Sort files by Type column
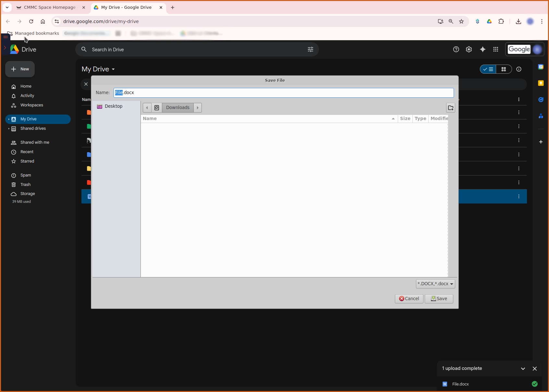The width and height of the screenshot is (549, 392). (x=421, y=118)
